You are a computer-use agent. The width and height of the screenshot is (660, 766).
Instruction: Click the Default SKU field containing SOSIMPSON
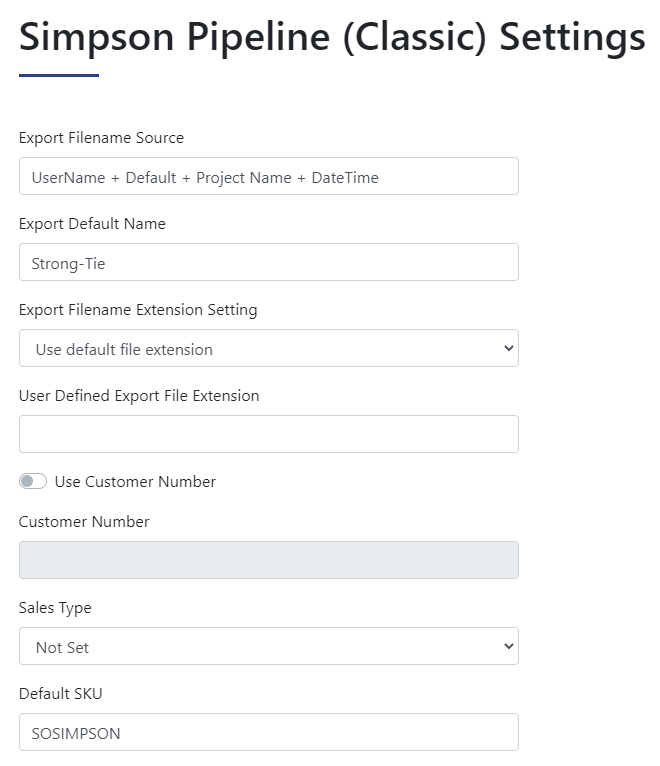pyautogui.click(x=269, y=732)
